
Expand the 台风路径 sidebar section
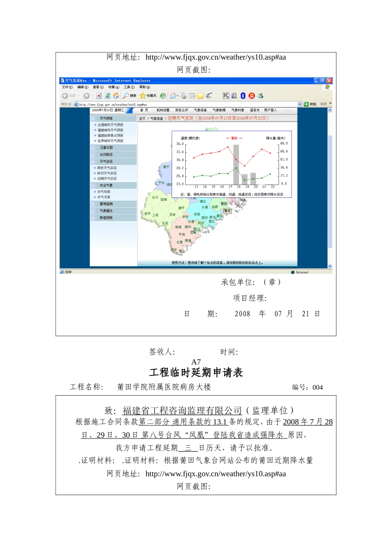click(x=113, y=155)
